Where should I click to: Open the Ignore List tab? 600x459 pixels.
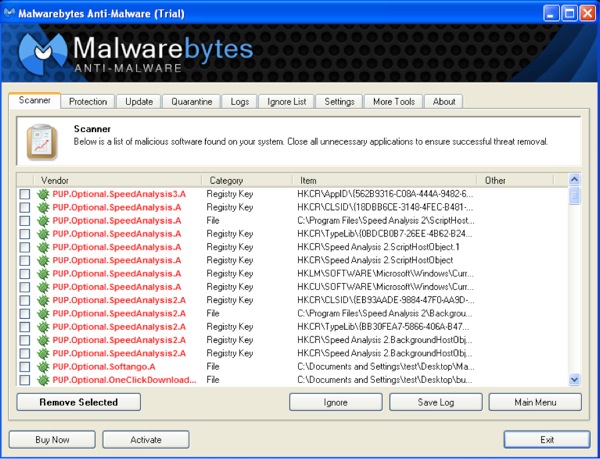click(x=287, y=102)
